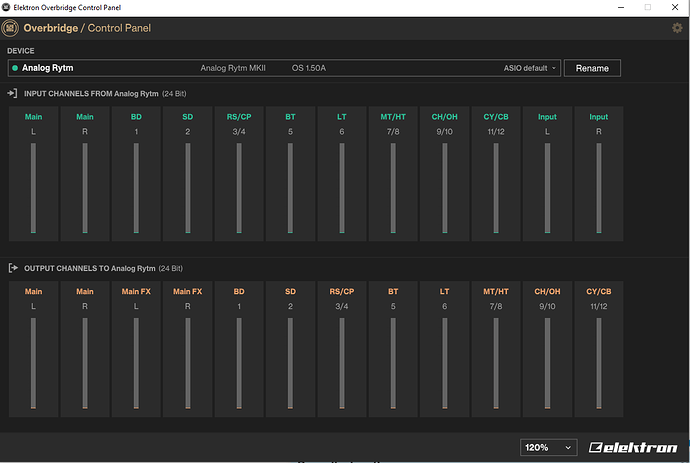
Task: Click the app icon in title bar
Action: (x=6, y=7)
